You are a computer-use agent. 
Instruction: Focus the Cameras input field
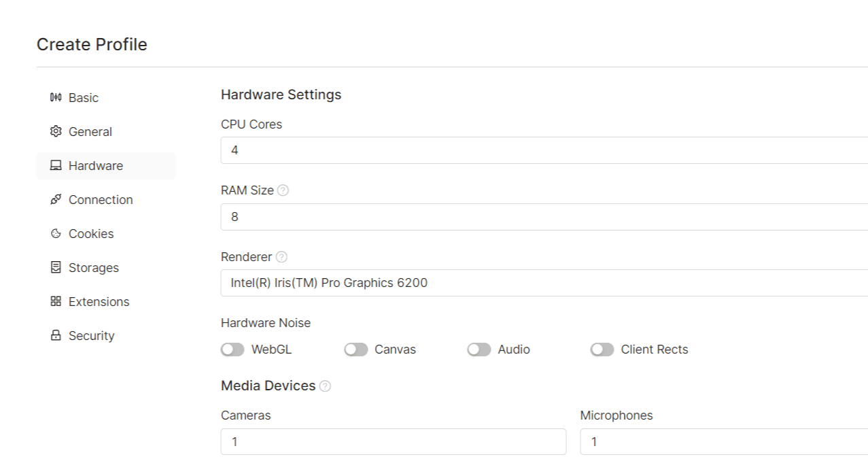tap(394, 442)
